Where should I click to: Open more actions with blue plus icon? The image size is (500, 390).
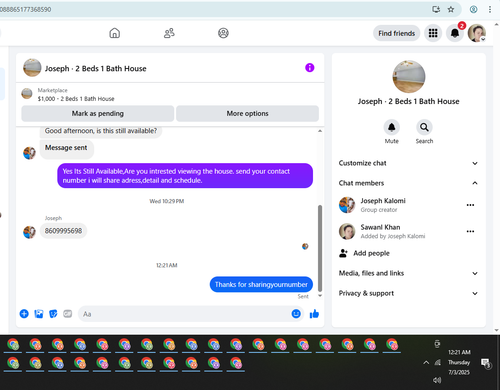click(24, 314)
